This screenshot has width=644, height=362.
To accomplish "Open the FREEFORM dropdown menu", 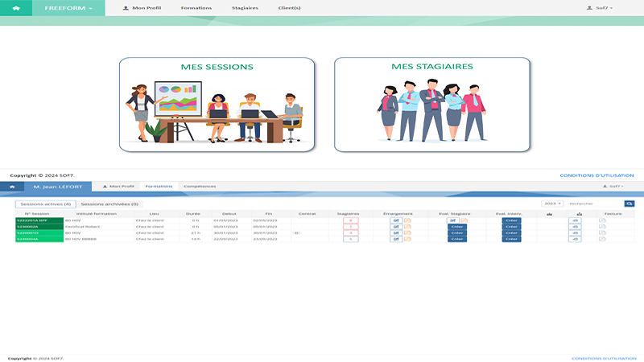I will pyautogui.click(x=73, y=8).
